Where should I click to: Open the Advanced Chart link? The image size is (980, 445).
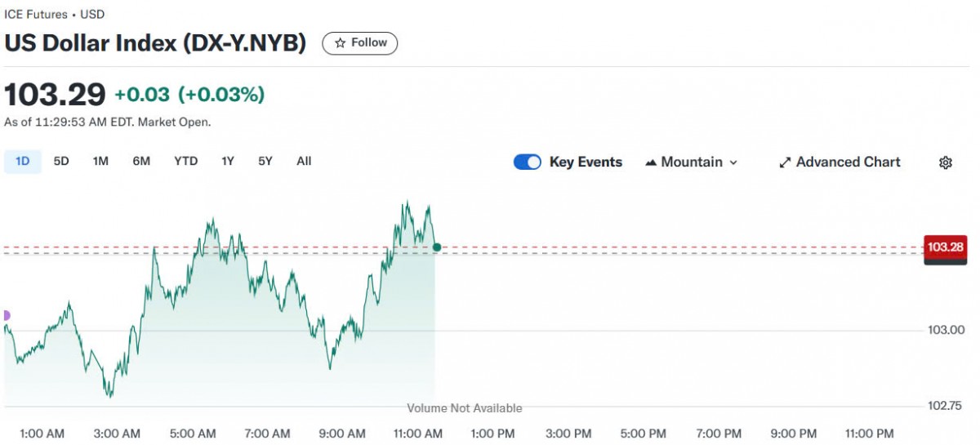(x=848, y=162)
